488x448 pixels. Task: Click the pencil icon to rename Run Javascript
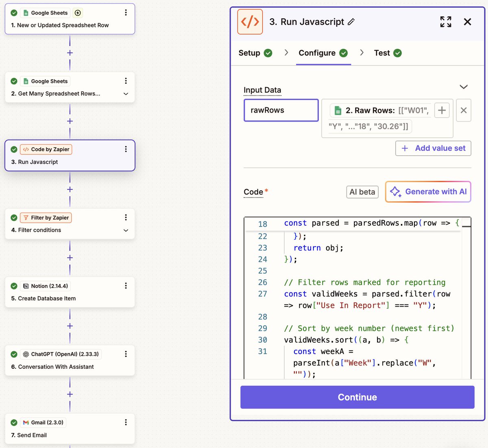click(x=351, y=22)
